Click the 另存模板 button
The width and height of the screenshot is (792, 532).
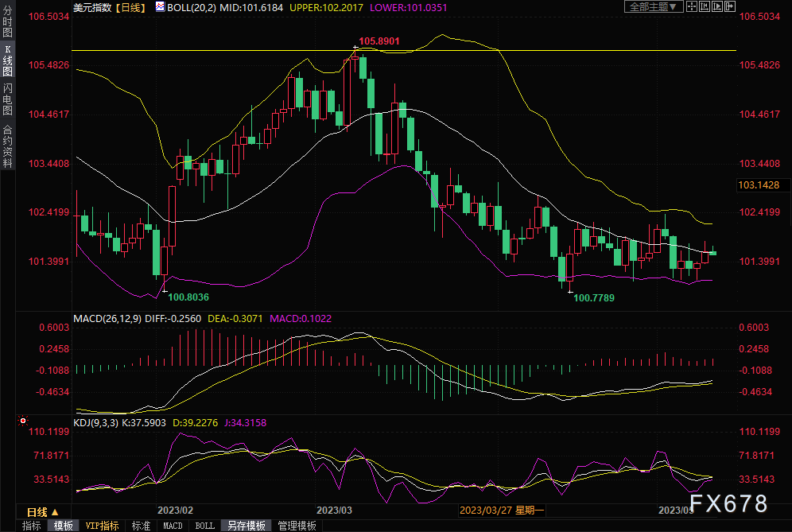pos(247,526)
